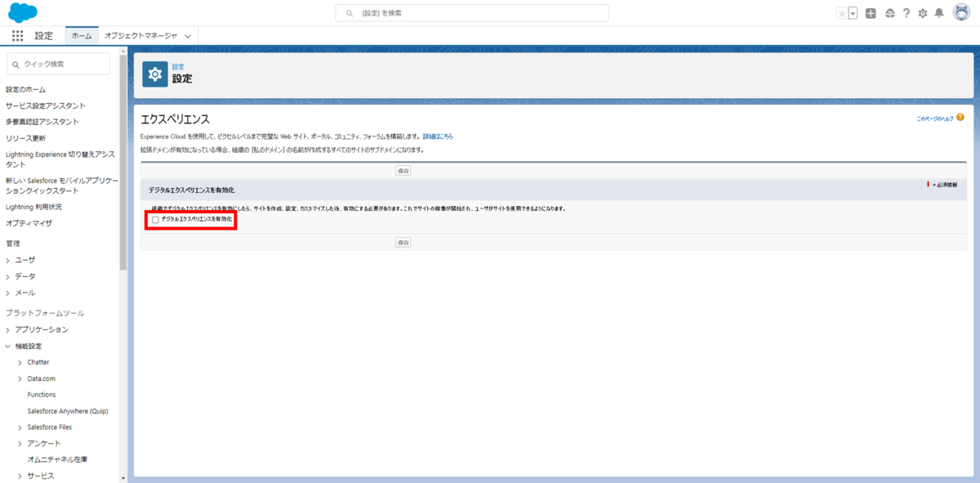
Task: Expand the アプリケーション tree node
Action: click(8, 329)
